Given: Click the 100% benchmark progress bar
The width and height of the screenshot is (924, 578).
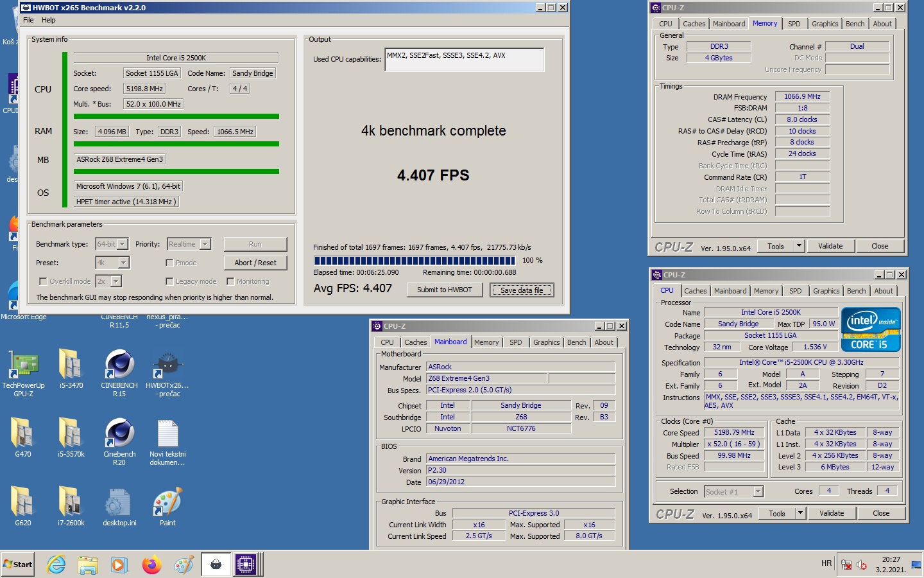Looking at the screenshot, I should coord(415,261).
